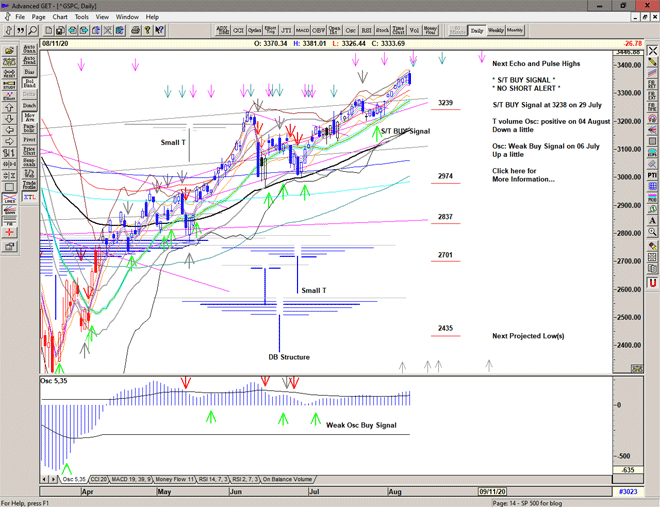Click the 'Click here for More Information' link
Viewport: 660px width, 507px height.
coord(522,175)
